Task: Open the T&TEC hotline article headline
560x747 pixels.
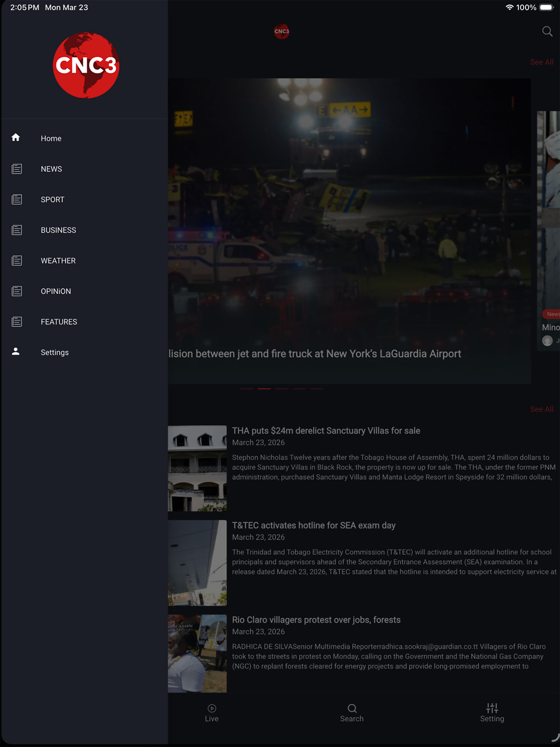Action: click(314, 525)
